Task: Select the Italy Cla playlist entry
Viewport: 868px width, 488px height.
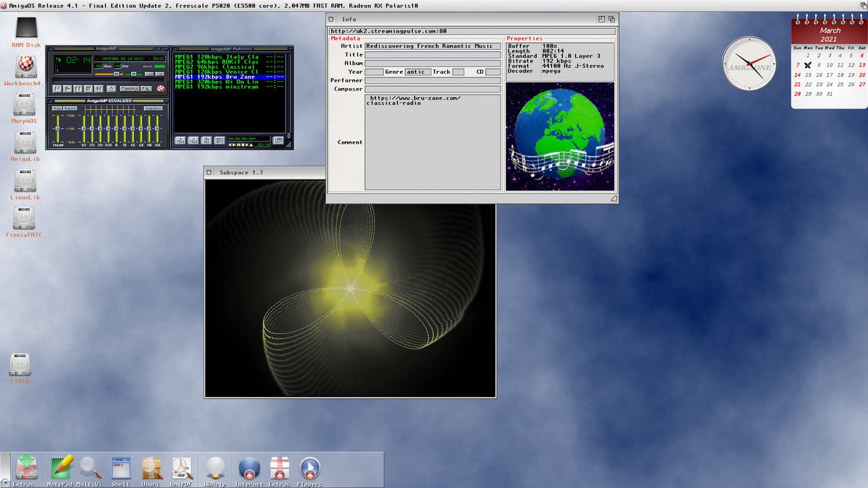Action: pos(229,57)
